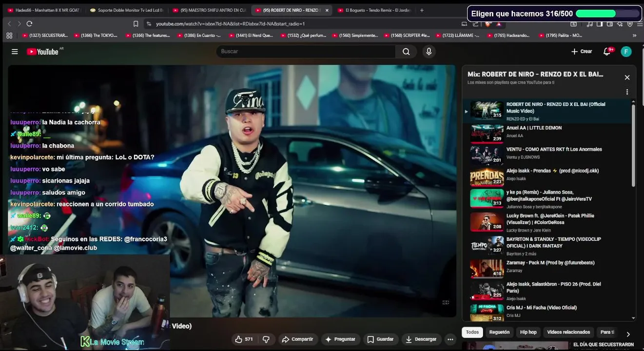Screen dimensions: 644x351
Task: Switch to El Bogueto Tendo Remix tab
Action: click(374, 10)
